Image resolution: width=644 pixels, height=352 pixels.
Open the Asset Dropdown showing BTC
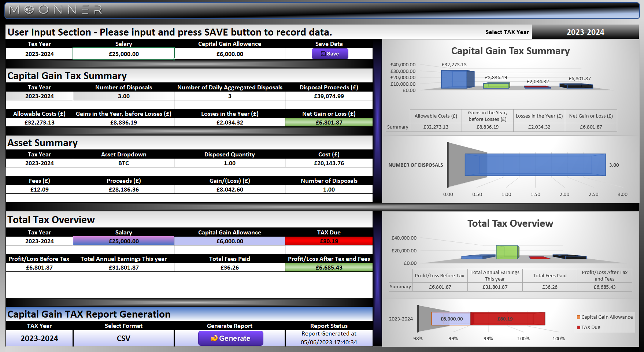(x=123, y=163)
